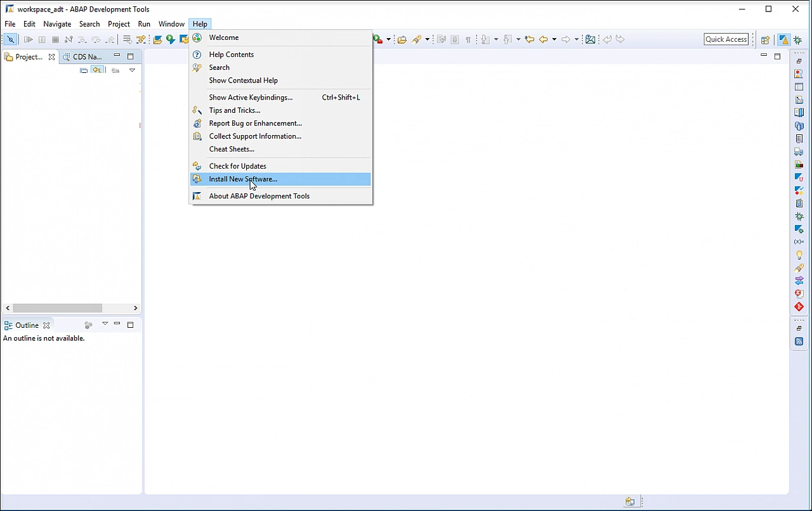Open the Run button dropdown arrow
The height and width of the screenshot is (511, 812).
[388, 39]
